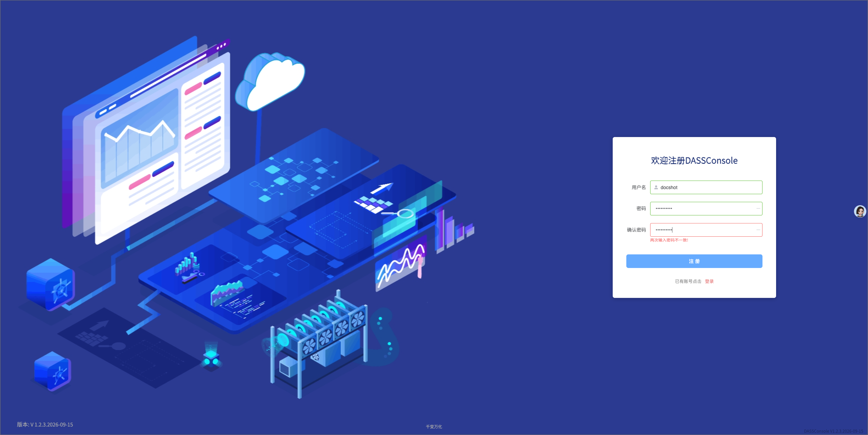Viewport: 868px width, 435px height.
Task: Click the 两次输入密码不一致! error message
Action: [669, 240]
